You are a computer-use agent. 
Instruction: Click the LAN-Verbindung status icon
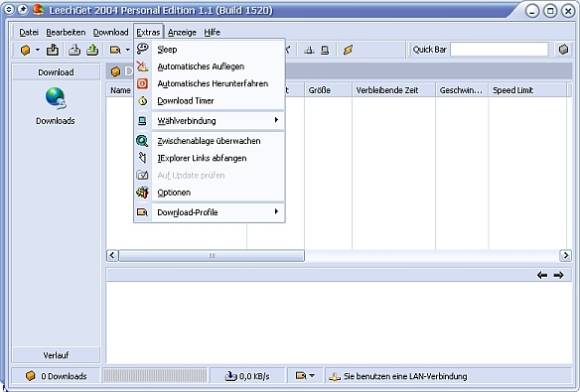[335, 376]
